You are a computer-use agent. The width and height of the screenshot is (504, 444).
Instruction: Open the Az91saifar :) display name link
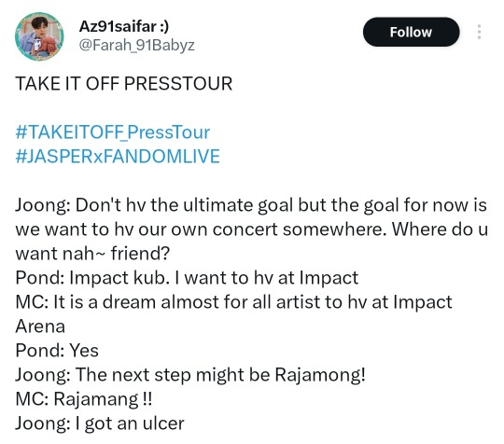[124, 26]
